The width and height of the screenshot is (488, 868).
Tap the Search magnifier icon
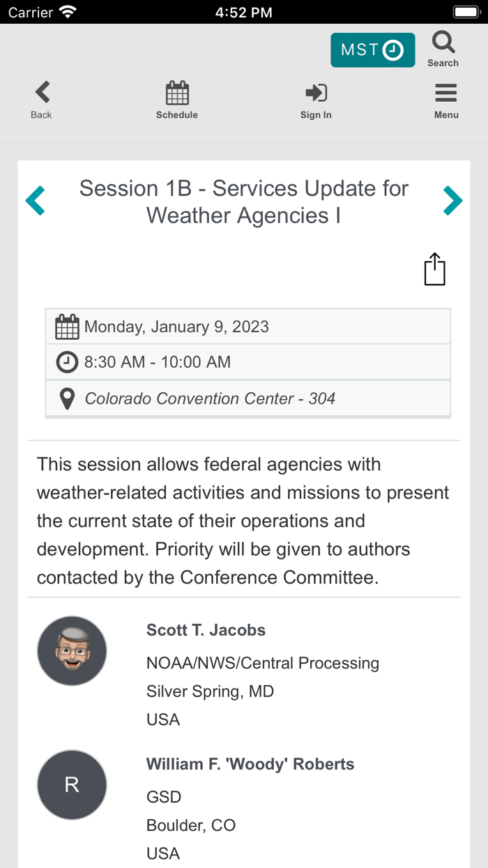[x=443, y=44]
